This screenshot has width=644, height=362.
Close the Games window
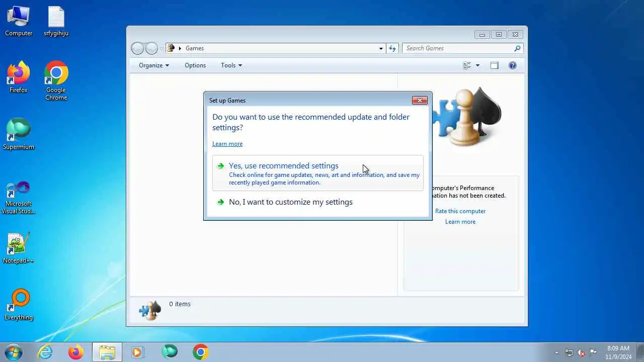click(515, 35)
